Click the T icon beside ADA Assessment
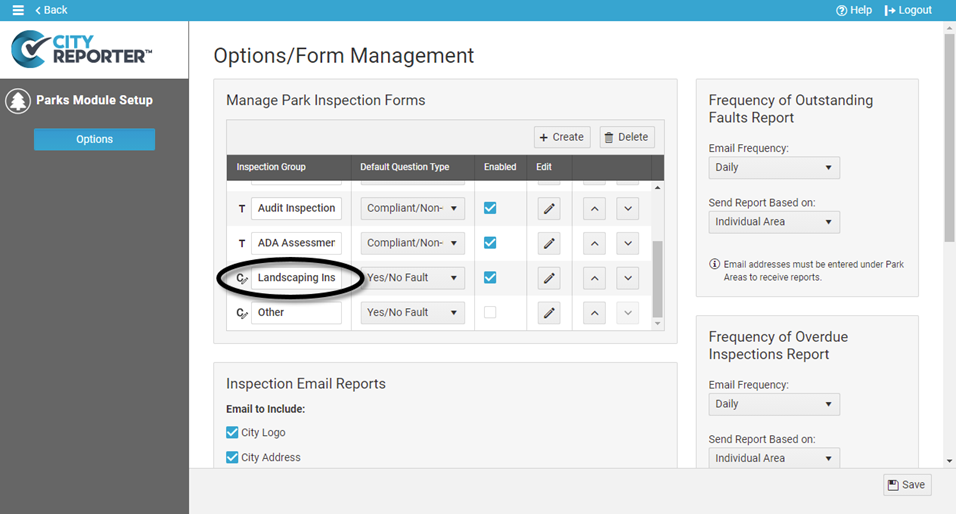 [x=242, y=243]
